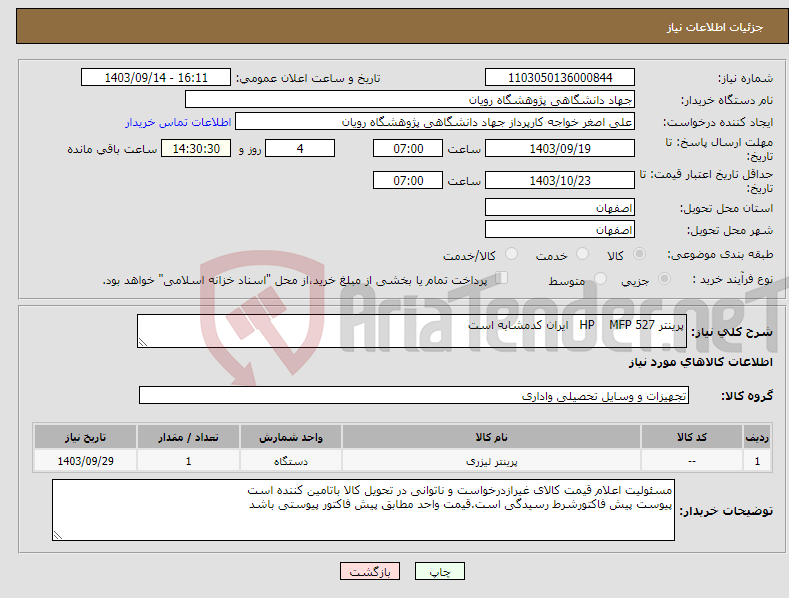
Task: Click the delivery city field اصفهان
Action: point(560,230)
